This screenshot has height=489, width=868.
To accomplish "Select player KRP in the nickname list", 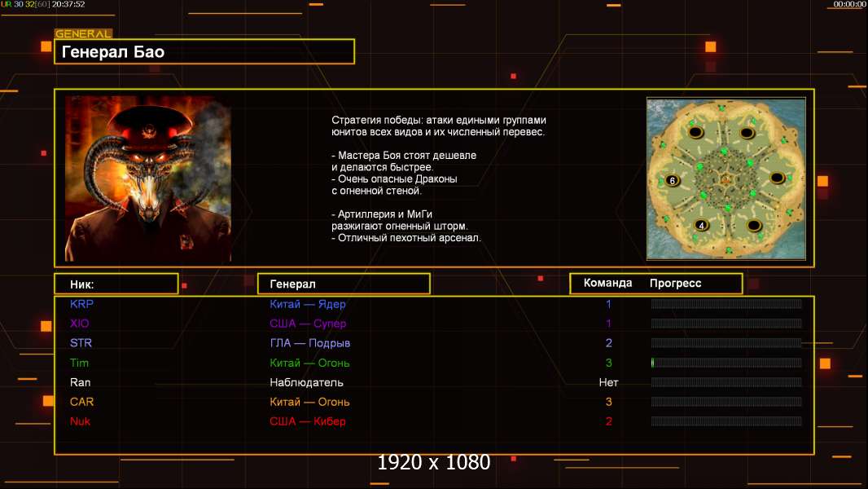I will [82, 304].
